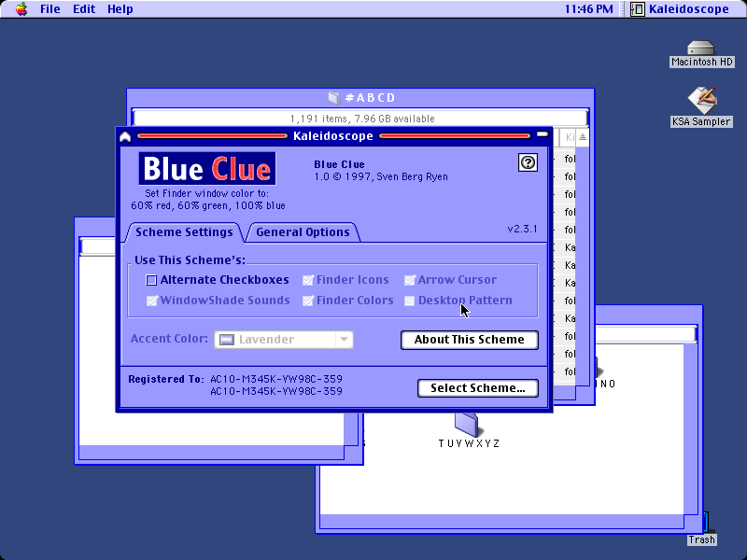This screenshot has height=560, width=747.
Task: Click the Kaleidoscope window collapse box
Action: coord(543,135)
